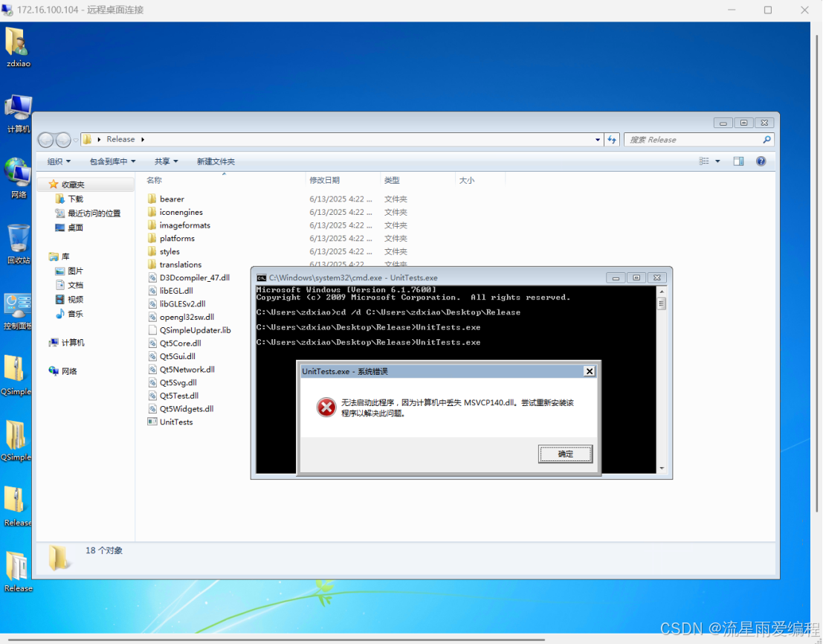Image resolution: width=823 pixels, height=644 pixels.
Task: Select 图片 library in navigation pane
Action: pyautogui.click(x=69, y=271)
